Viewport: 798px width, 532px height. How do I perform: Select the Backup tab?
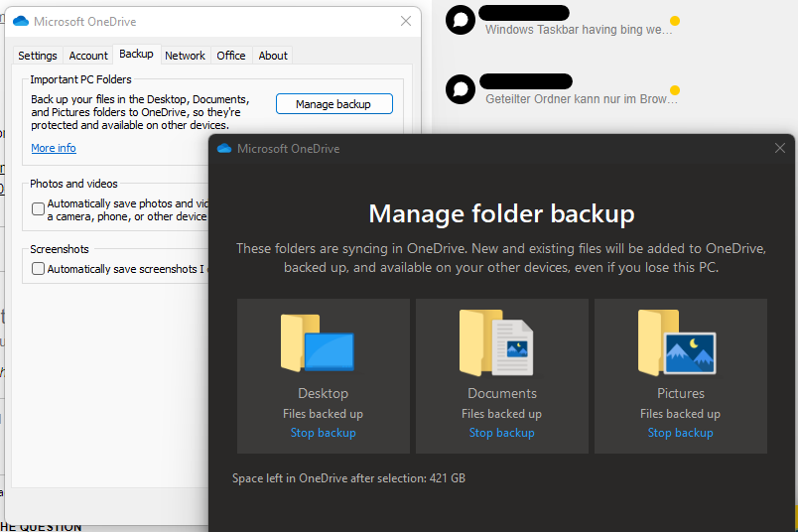(x=136, y=54)
